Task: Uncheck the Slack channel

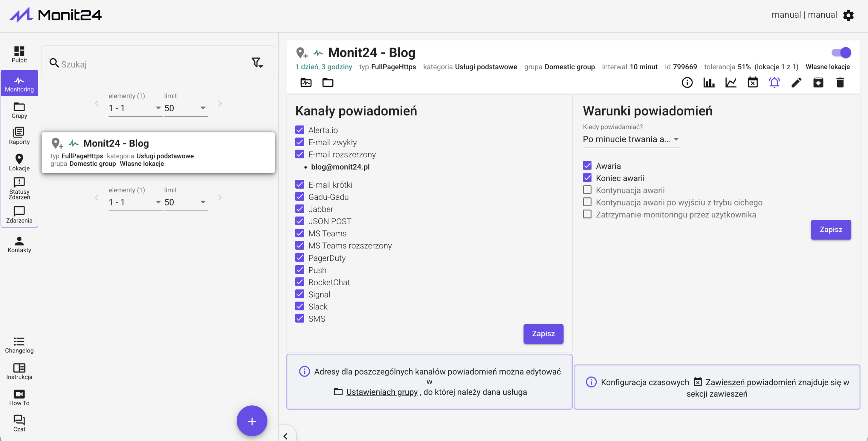Action: 300,306
